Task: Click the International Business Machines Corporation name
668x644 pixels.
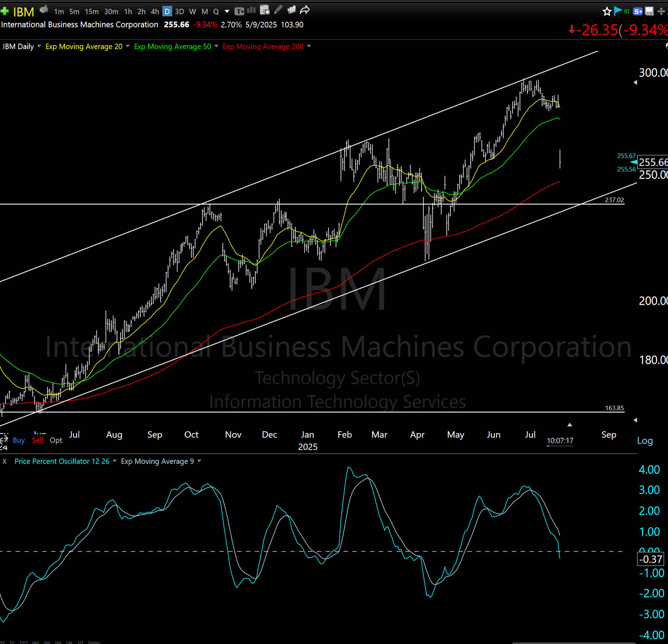Action: coord(80,25)
